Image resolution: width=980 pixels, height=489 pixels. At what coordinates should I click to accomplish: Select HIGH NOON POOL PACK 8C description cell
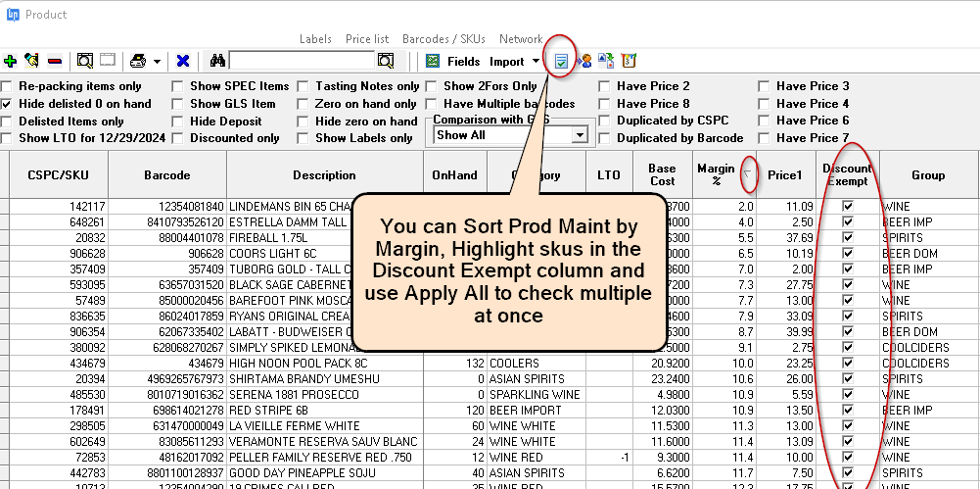(324, 364)
